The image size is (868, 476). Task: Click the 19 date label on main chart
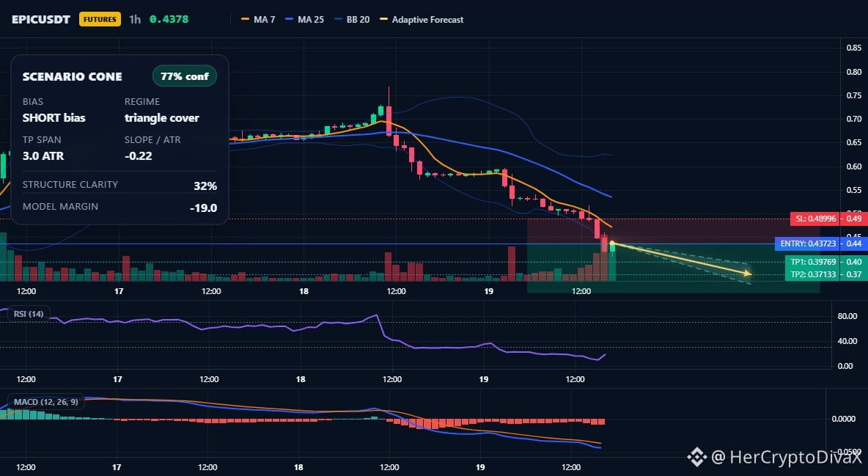(488, 291)
